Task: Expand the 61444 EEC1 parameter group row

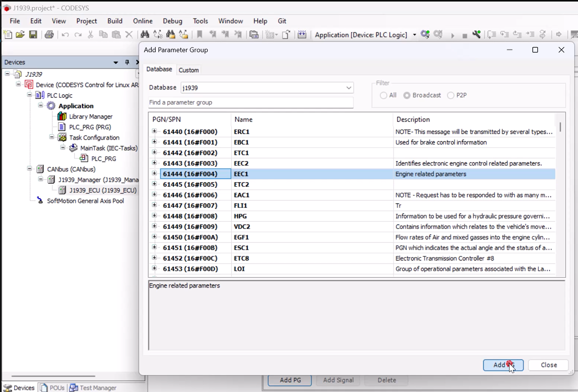Action: coord(154,174)
